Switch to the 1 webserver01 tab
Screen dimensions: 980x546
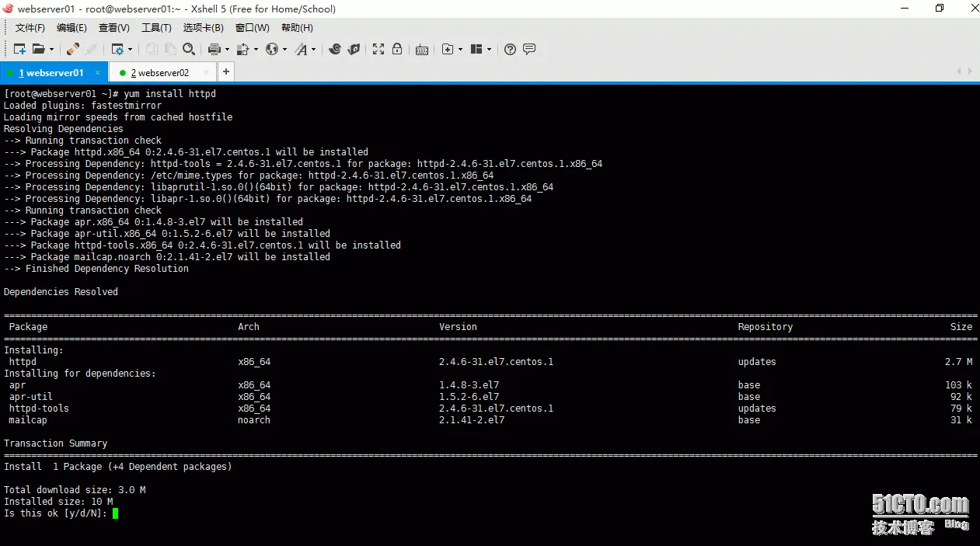(54, 72)
